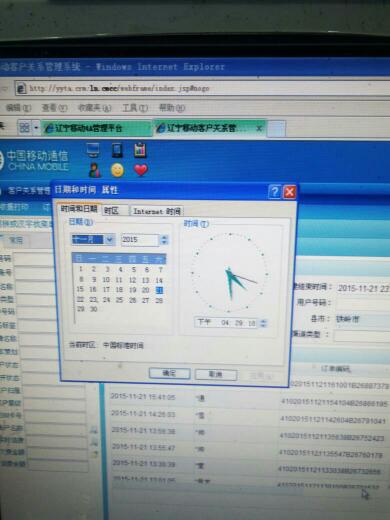
Task: Click the time field spinner arrows
Action: [x=263, y=323]
